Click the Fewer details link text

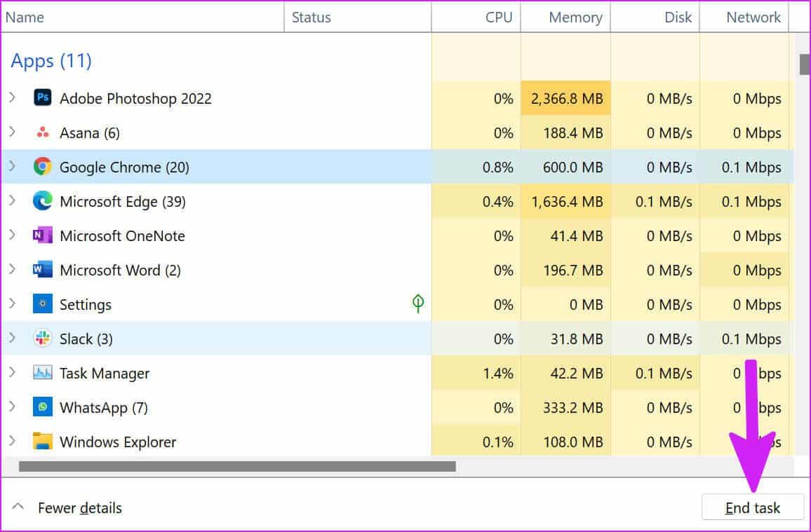[x=80, y=508]
